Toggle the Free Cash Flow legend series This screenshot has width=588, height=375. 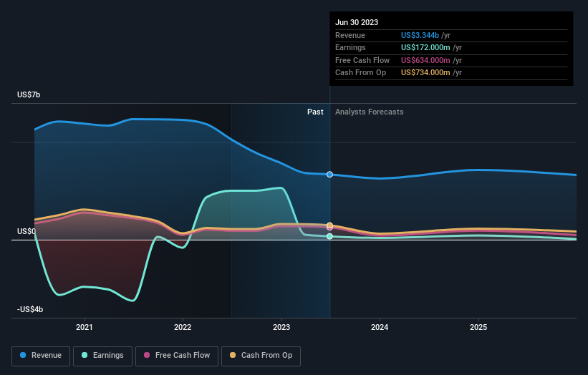(x=177, y=356)
